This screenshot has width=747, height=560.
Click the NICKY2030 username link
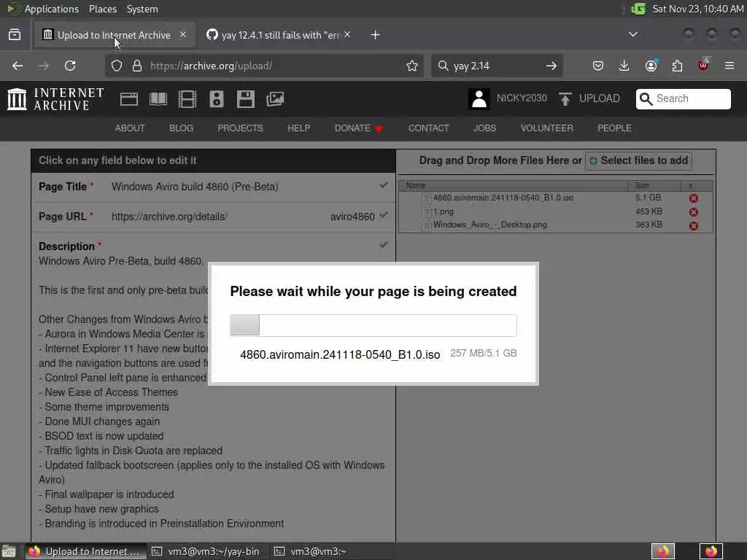522,98
